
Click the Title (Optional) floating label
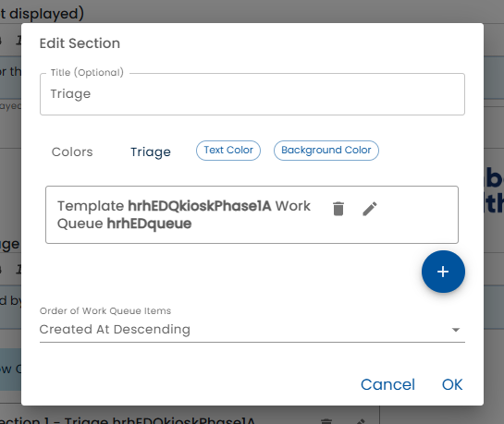point(87,73)
